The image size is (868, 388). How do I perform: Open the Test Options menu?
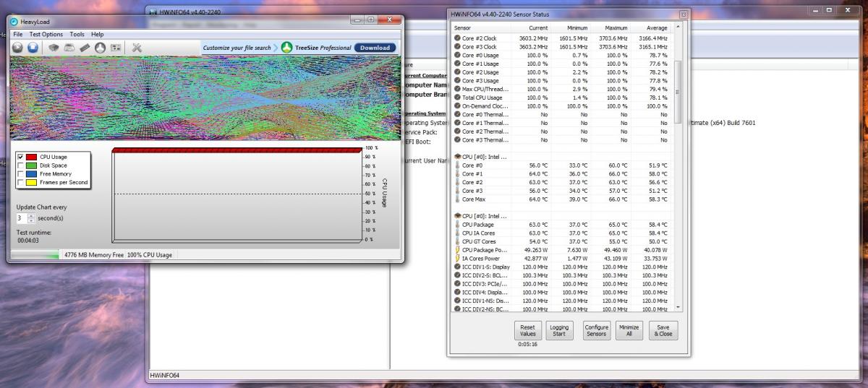click(46, 34)
